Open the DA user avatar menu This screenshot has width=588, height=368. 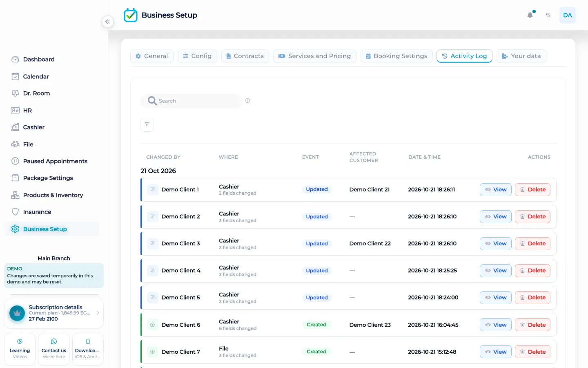point(568,15)
